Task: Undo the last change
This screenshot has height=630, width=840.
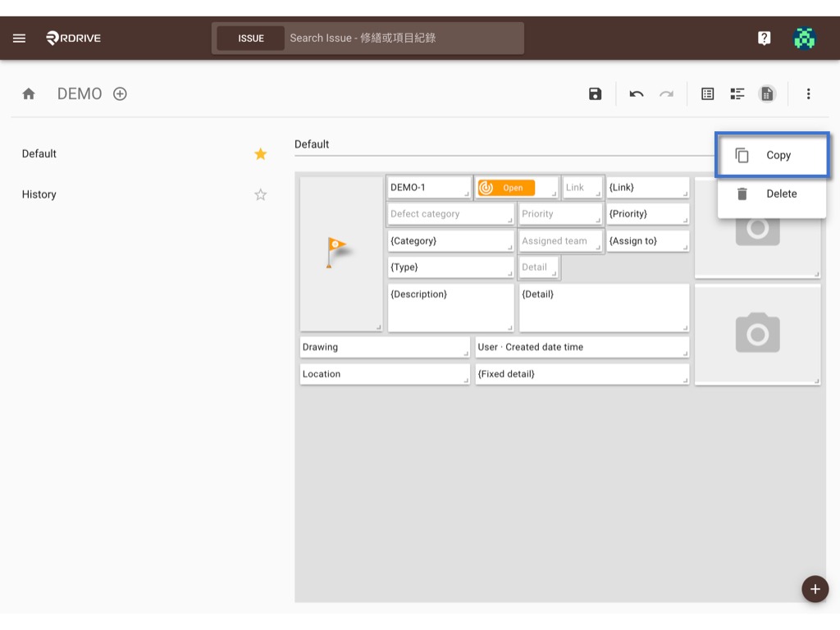Action: click(636, 94)
